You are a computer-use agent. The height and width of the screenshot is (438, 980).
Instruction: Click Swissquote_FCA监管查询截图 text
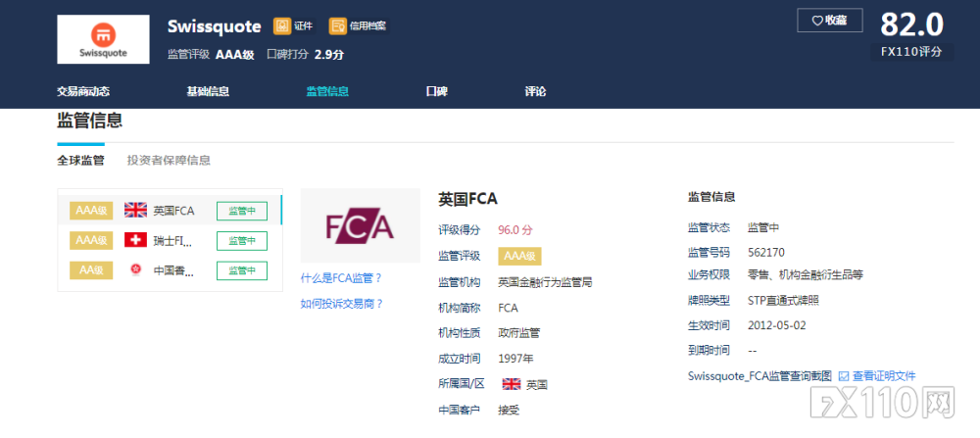[x=759, y=376]
